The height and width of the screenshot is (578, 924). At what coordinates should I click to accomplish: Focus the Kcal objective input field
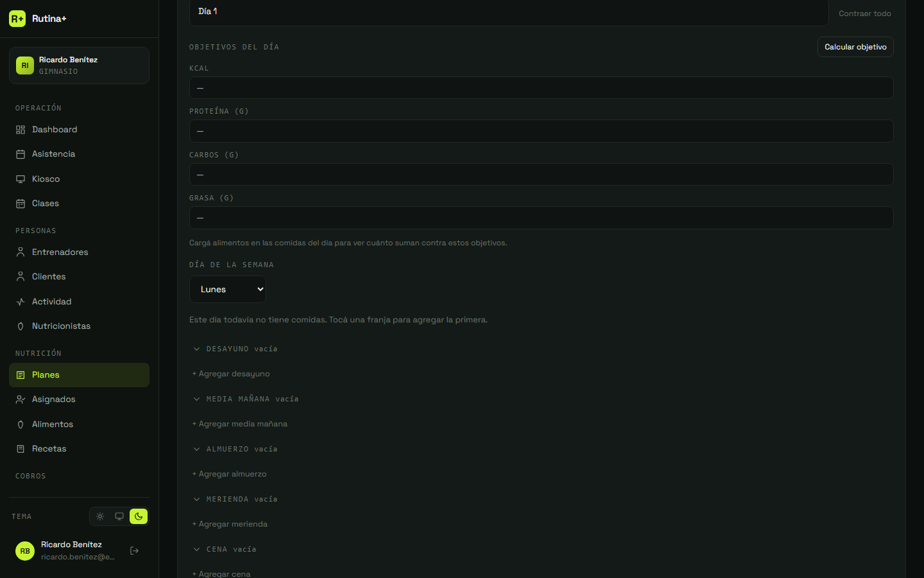(x=541, y=88)
